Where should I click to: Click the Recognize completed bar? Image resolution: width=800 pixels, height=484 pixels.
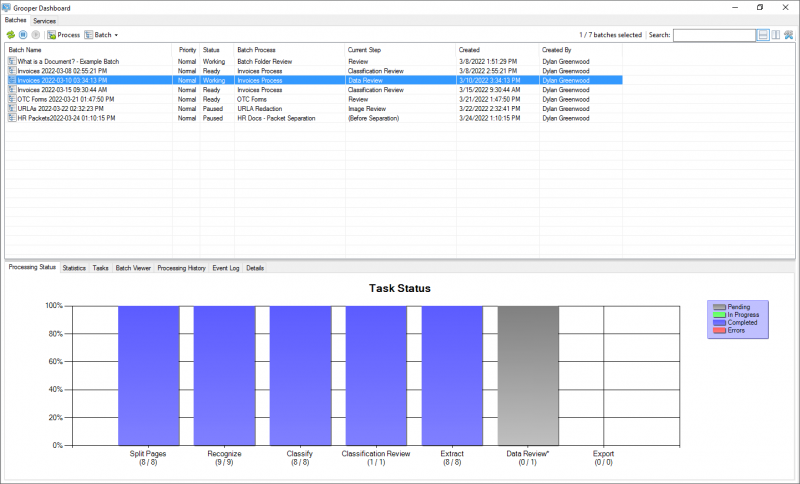coord(224,376)
